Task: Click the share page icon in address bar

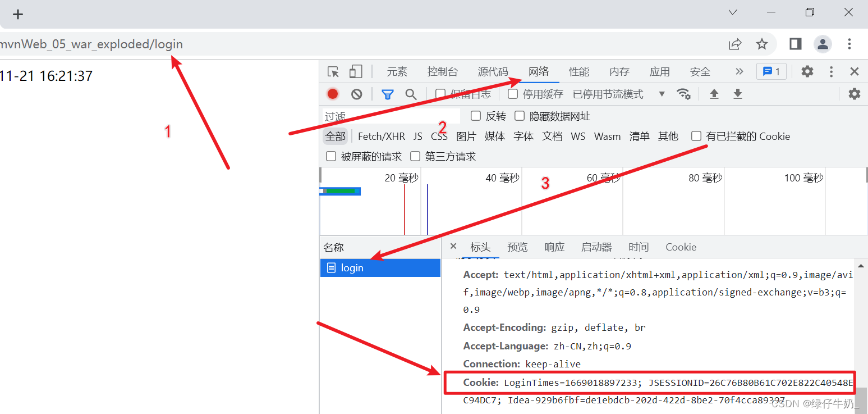Action: (x=735, y=44)
